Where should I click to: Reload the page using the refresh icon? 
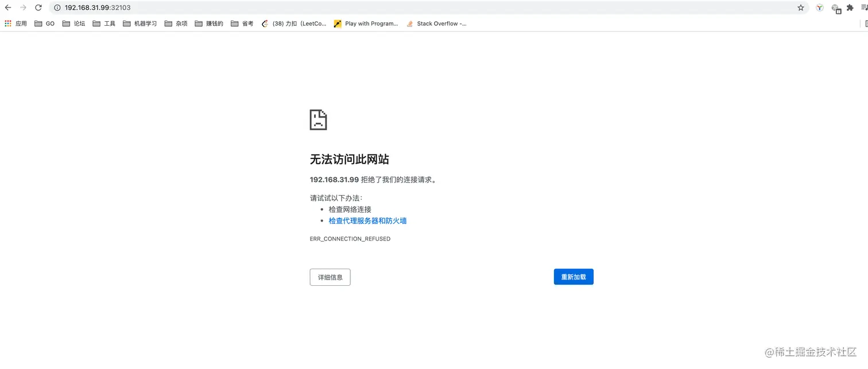tap(38, 8)
